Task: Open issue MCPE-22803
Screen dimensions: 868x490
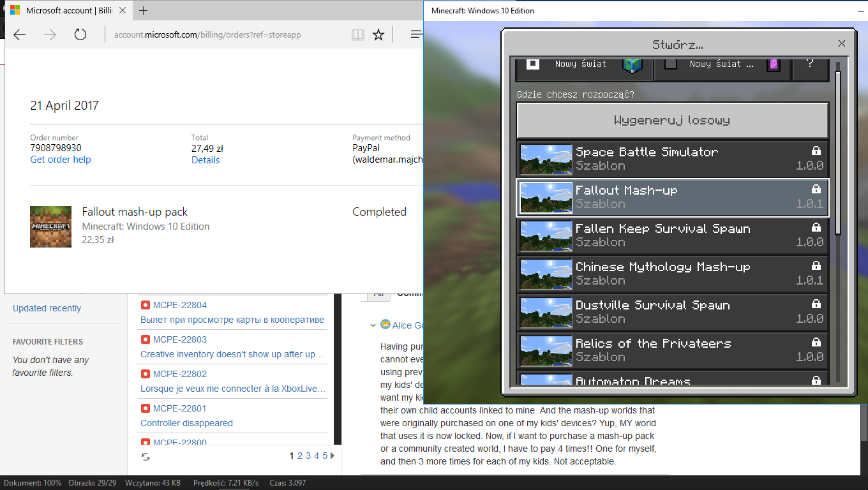Action: pyautogui.click(x=180, y=339)
